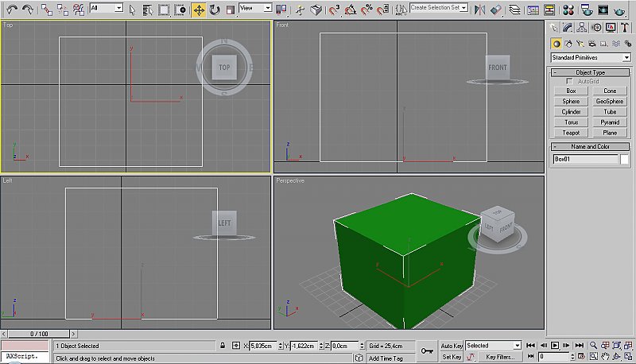
Task: Click the GeoSphere primitive button
Action: tap(610, 102)
